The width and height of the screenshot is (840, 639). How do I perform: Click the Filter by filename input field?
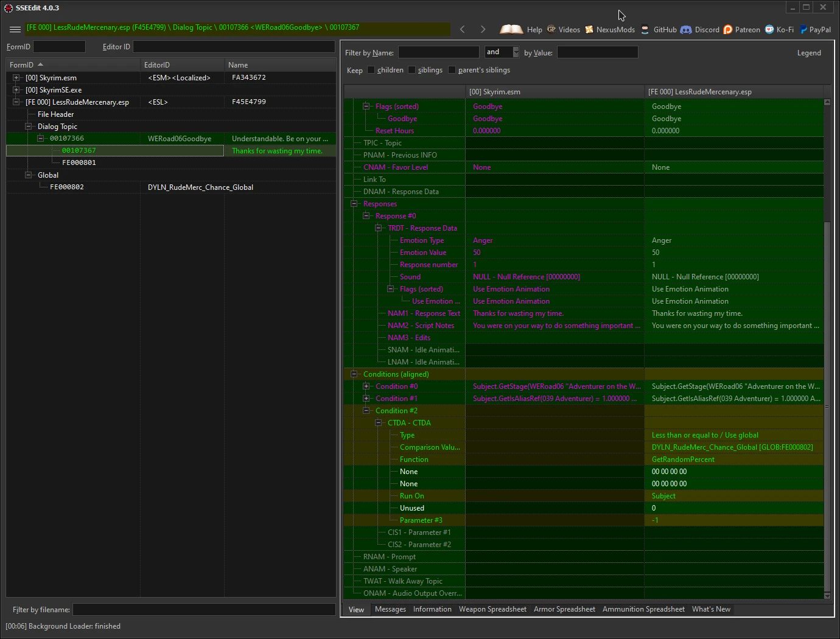[204, 609]
